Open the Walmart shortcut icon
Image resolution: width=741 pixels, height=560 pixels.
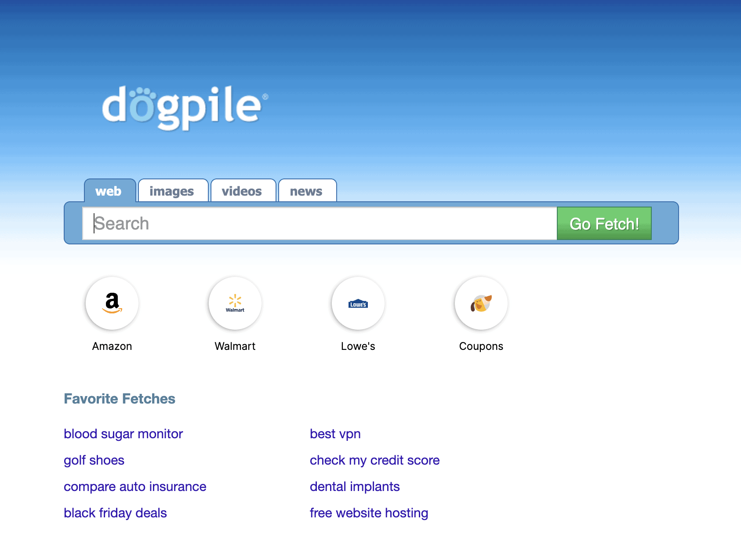[235, 303]
